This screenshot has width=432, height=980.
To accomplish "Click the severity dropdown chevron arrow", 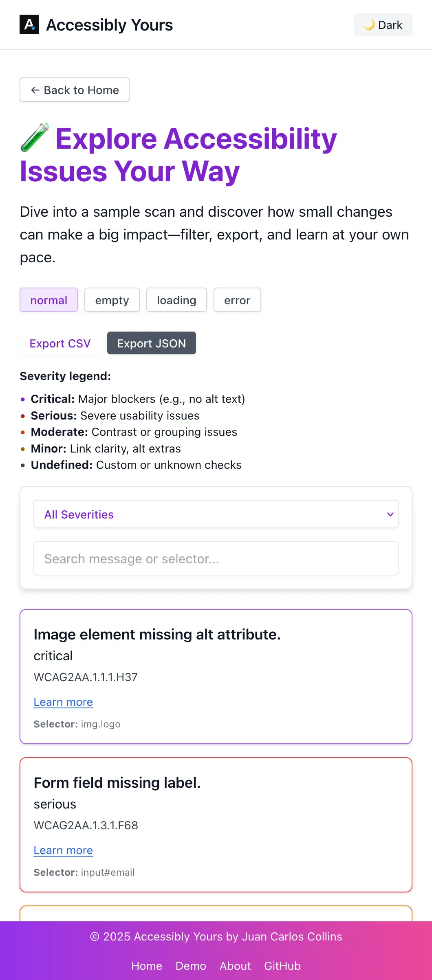I will point(390,514).
